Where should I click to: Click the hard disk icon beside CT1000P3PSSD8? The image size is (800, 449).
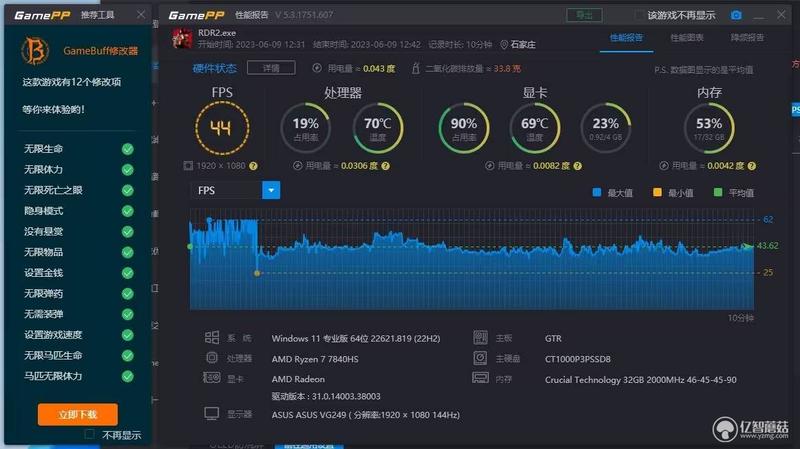coord(480,358)
